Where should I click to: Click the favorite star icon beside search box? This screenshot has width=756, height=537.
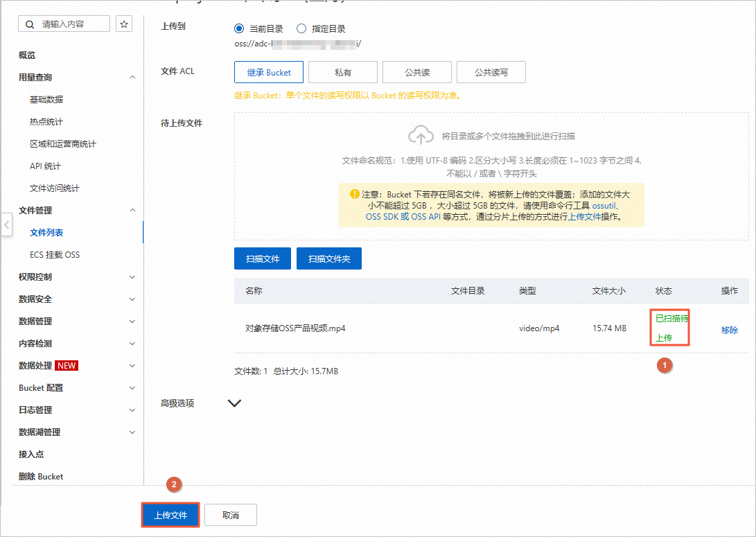click(x=123, y=23)
